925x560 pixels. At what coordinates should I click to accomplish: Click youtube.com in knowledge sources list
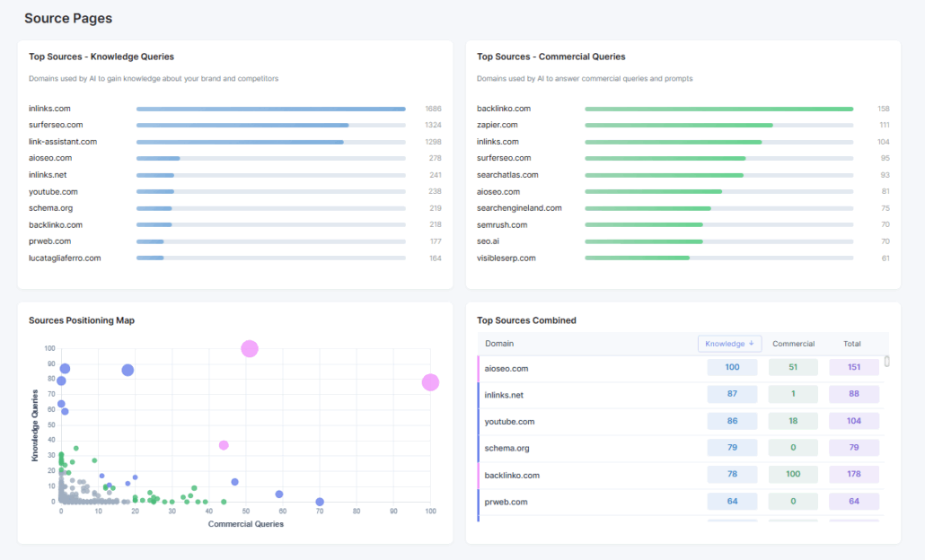click(x=53, y=191)
